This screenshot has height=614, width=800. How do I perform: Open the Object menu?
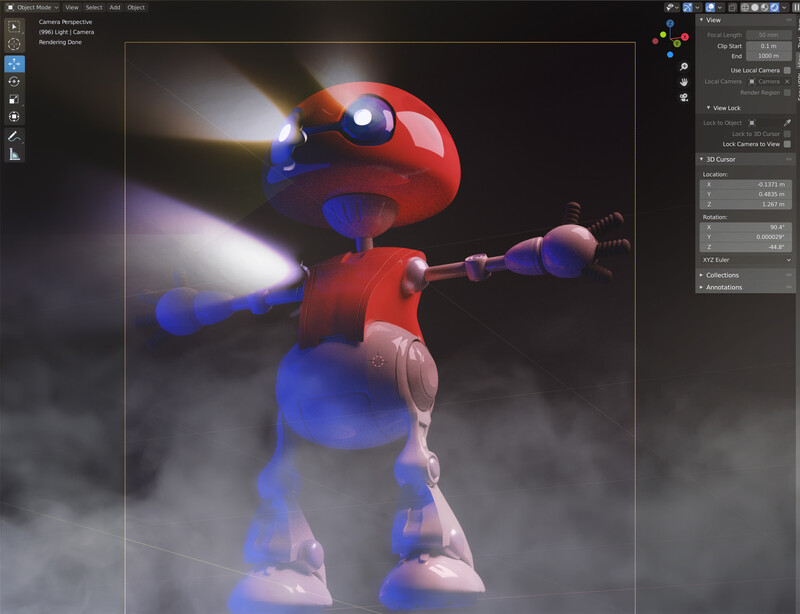pyautogui.click(x=136, y=8)
